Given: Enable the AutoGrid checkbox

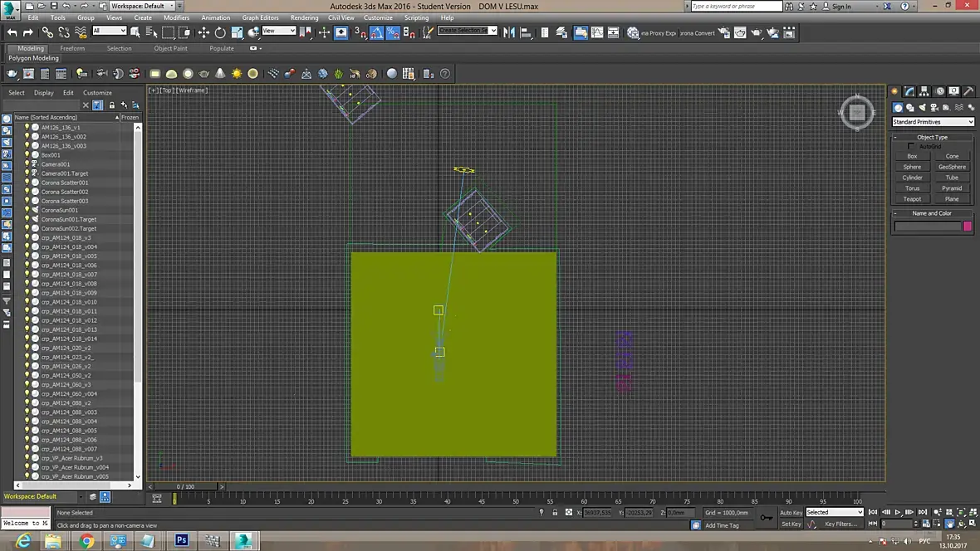Looking at the screenshot, I should (911, 147).
